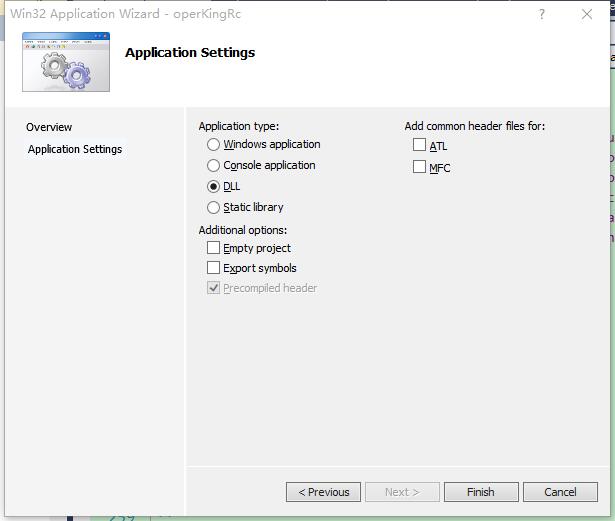The width and height of the screenshot is (615, 521).
Task: Toggle the Precompiled header checkbox
Action: [x=213, y=288]
